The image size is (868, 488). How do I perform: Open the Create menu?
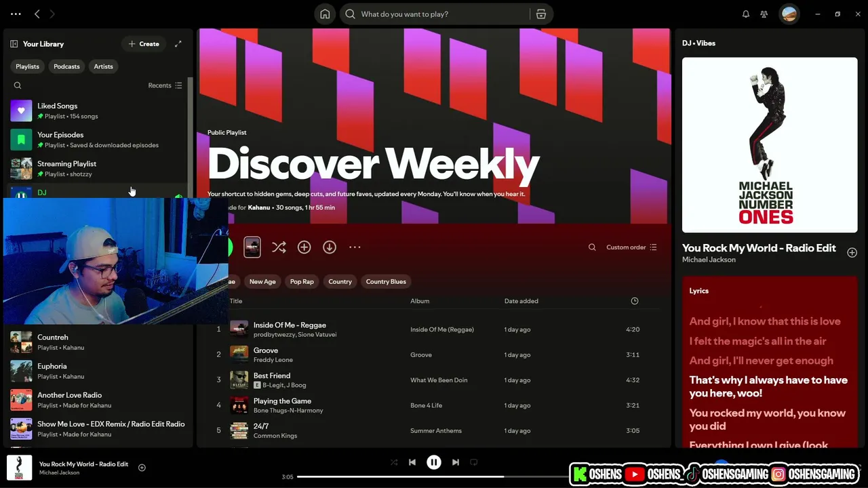click(x=143, y=44)
